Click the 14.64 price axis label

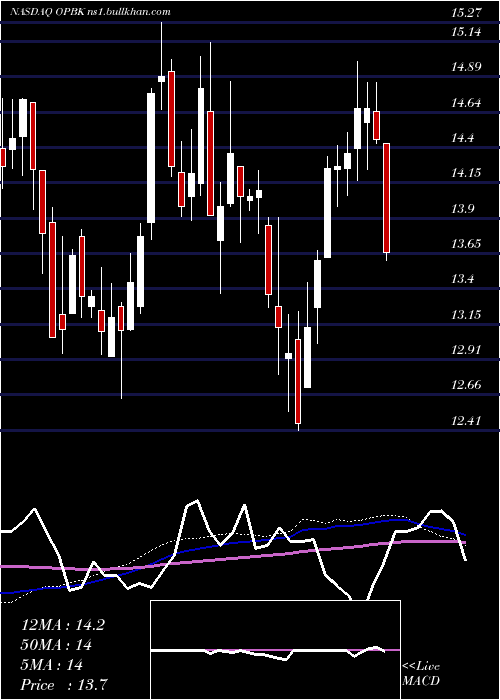466,103
